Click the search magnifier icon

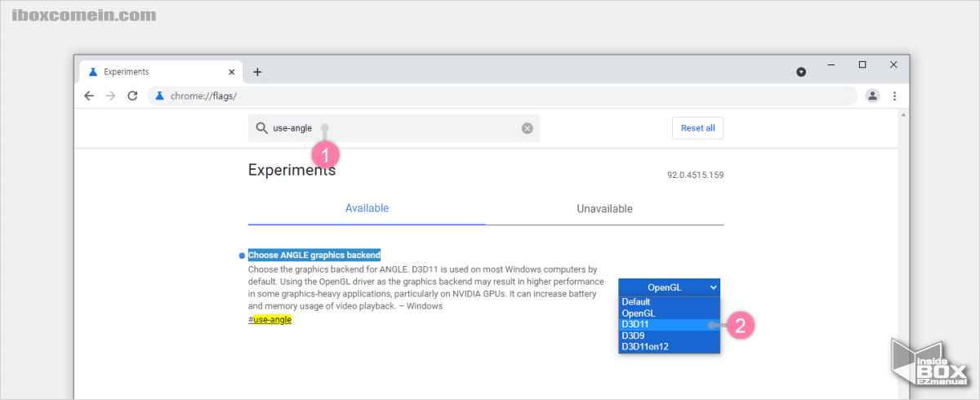(261, 128)
